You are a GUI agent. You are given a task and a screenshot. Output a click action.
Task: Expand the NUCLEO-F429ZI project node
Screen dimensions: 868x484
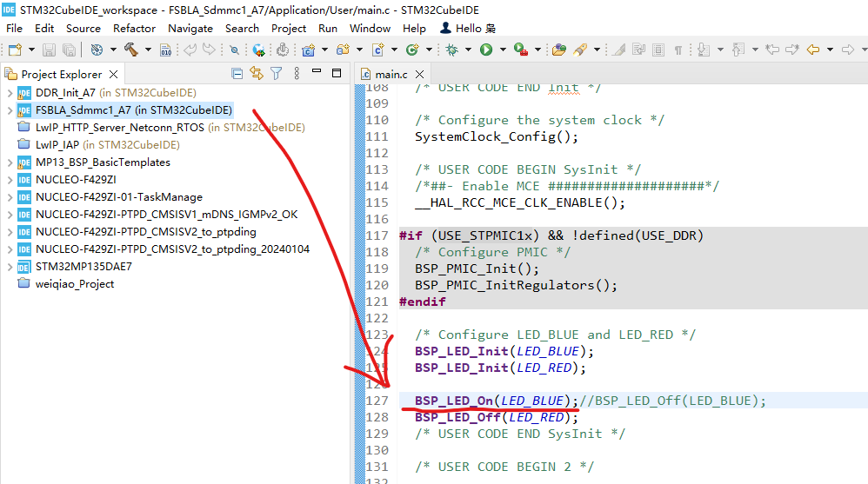click(x=10, y=180)
